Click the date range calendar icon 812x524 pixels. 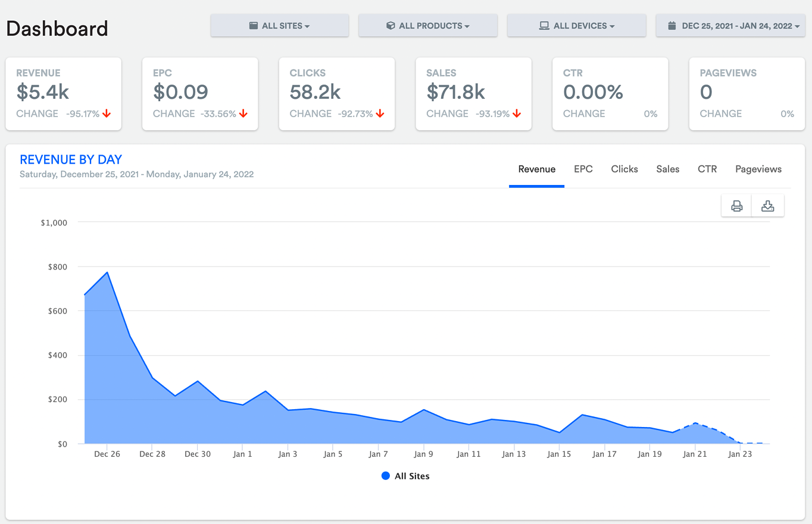[x=672, y=26]
